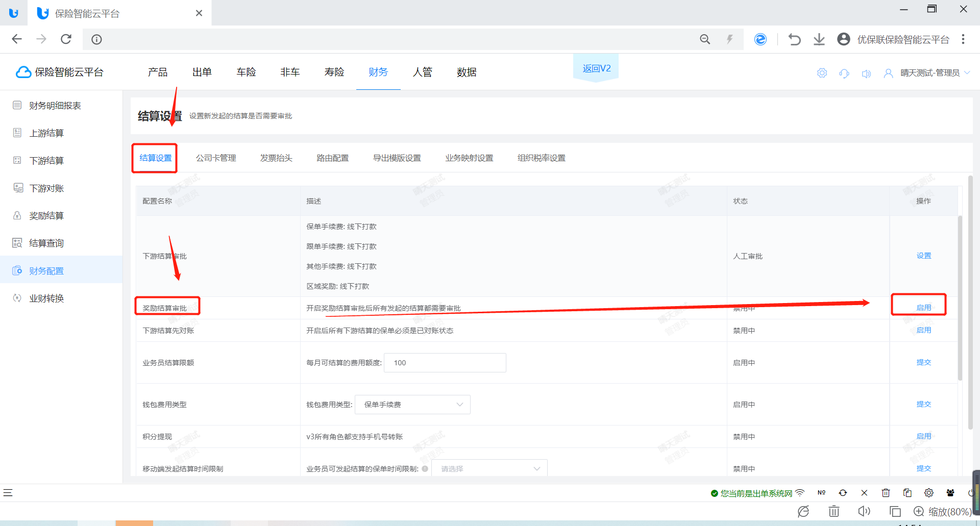Viewport: 980px width, 526px height.
Task: Click the info icon beside 保单时间限制
Action: (x=425, y=468)
